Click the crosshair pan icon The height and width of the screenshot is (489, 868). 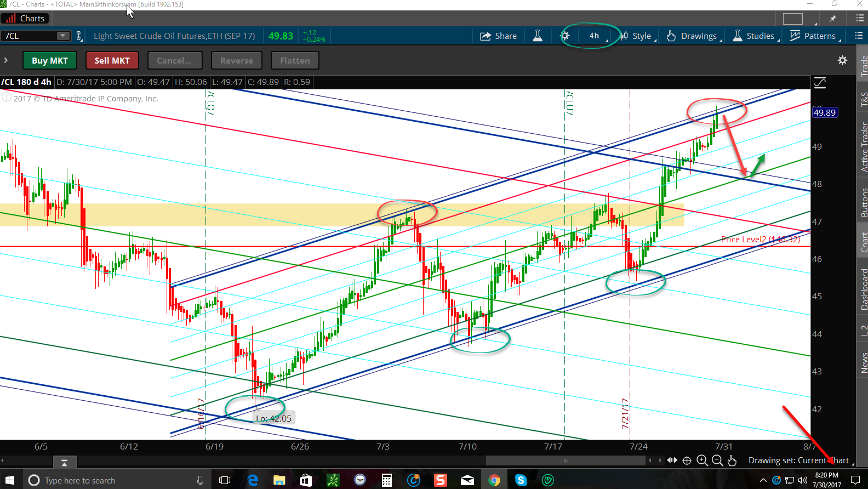point(687,460)
